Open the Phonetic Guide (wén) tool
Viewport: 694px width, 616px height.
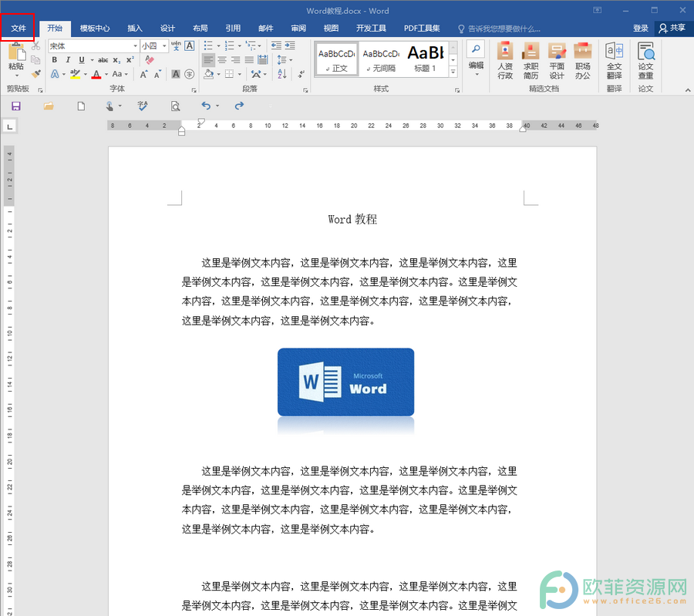click(176, 46)
